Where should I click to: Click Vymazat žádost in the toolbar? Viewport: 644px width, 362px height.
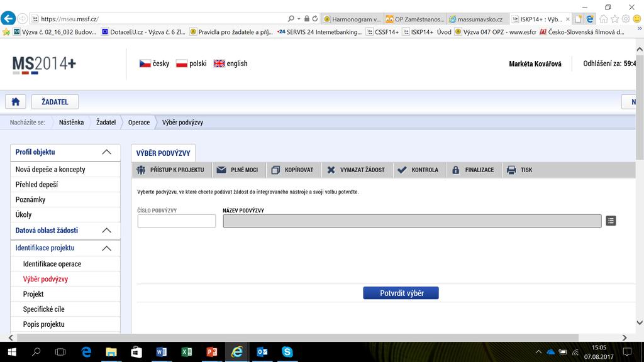(356, 170)
